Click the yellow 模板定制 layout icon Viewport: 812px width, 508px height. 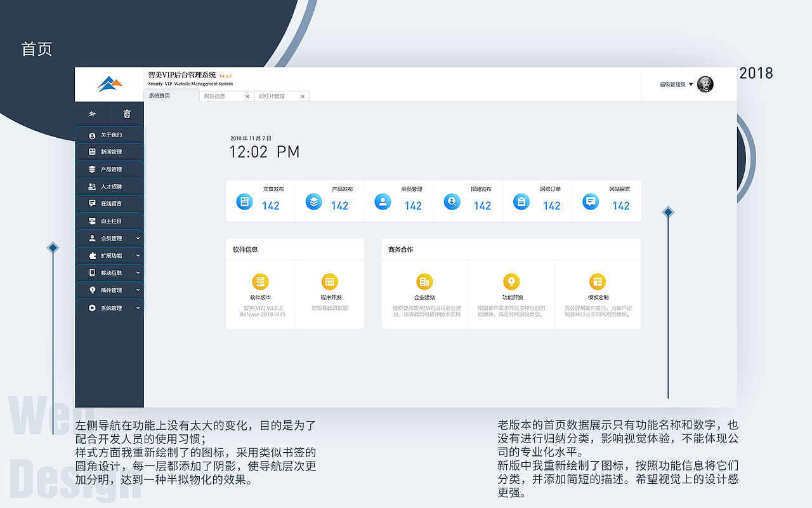(598, 281)
